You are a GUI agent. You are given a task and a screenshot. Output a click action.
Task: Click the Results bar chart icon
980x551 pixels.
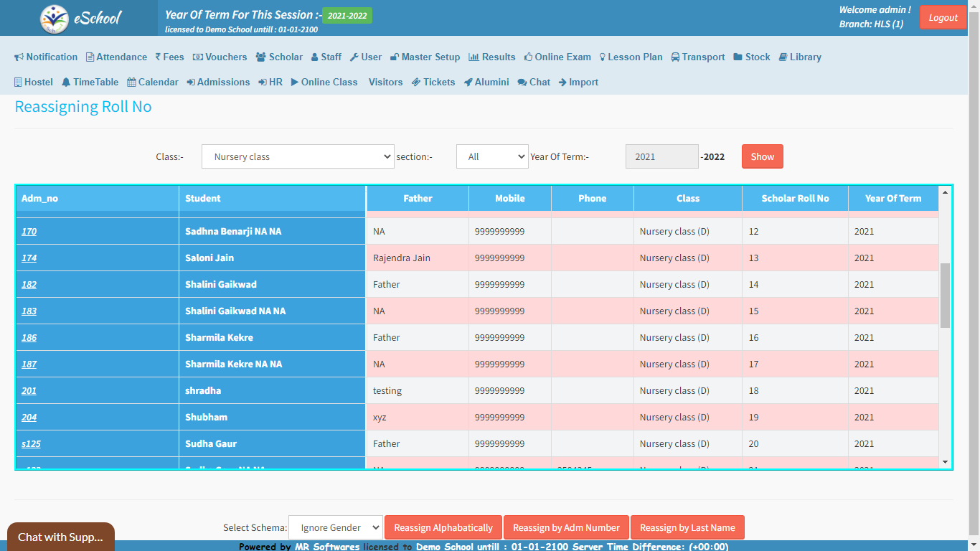(473, 57)
